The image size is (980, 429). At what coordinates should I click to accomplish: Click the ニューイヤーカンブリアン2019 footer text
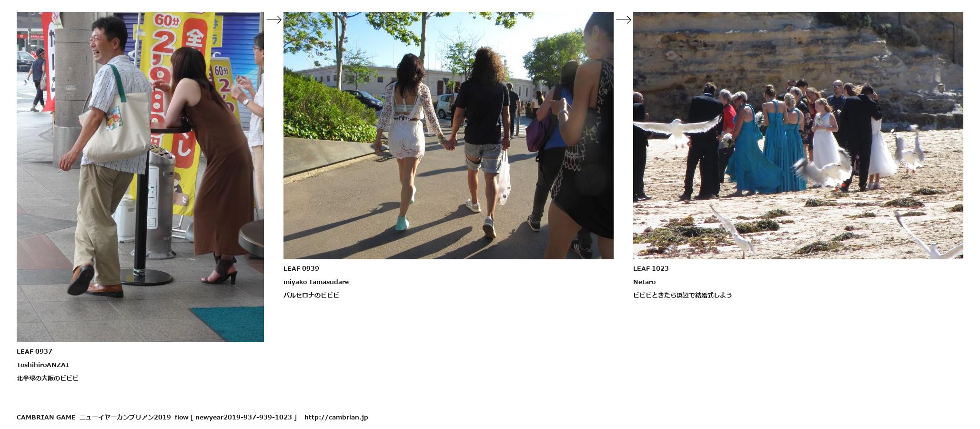tap(125, 417)
